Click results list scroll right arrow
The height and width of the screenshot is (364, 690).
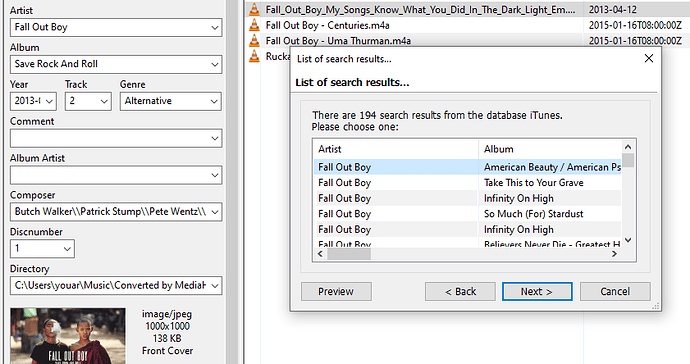pyautogui.click(x=614, y=254)
